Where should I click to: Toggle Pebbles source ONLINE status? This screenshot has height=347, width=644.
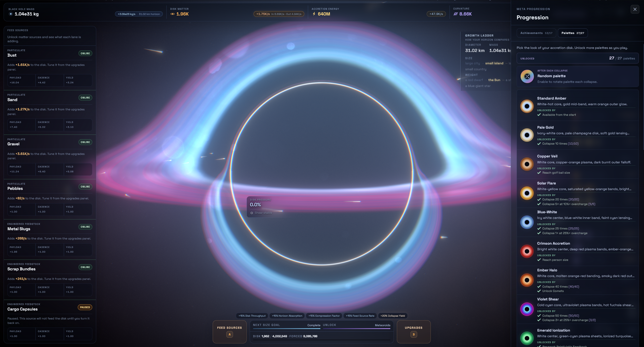(x=85, y=187)
